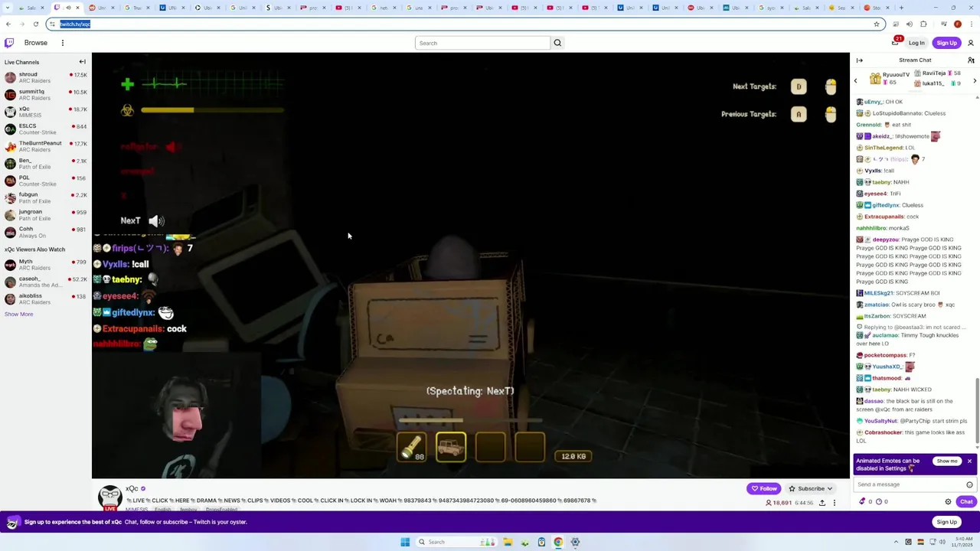Go back in browser
Screen dimensions: 980x551
tap(9, 24)
